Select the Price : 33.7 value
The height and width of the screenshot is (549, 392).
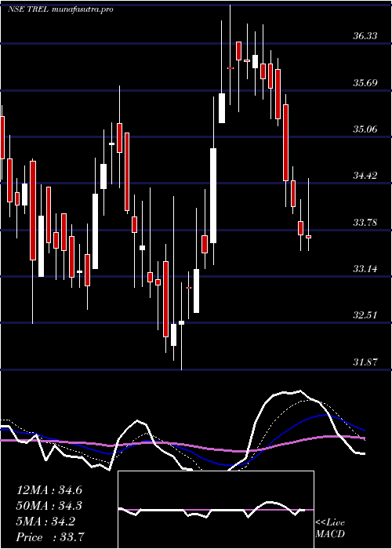(49, 537)
